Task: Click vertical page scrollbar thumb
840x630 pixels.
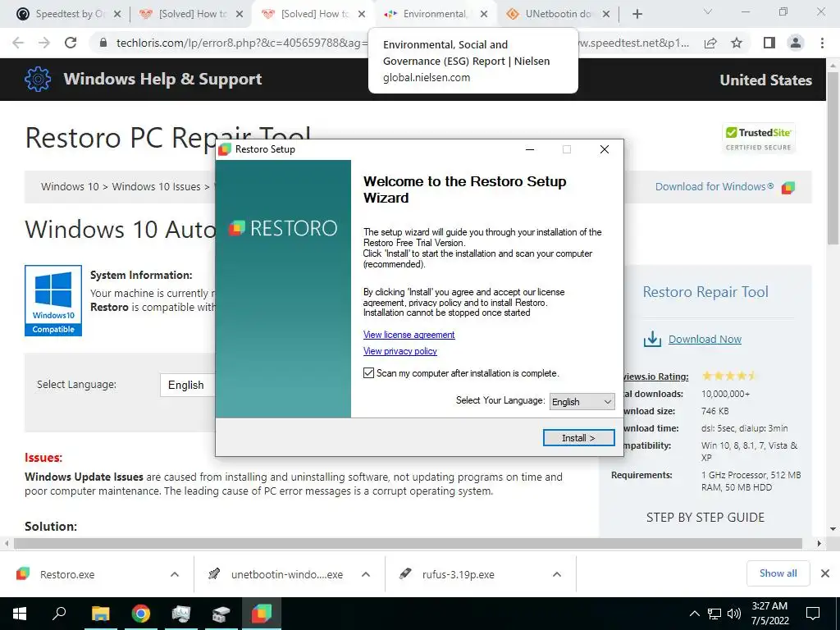Action: click(833, 158)
